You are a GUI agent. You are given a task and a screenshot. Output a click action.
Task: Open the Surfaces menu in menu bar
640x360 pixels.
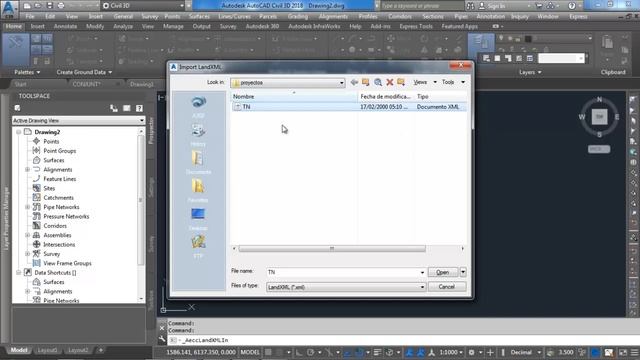(199, 17)
